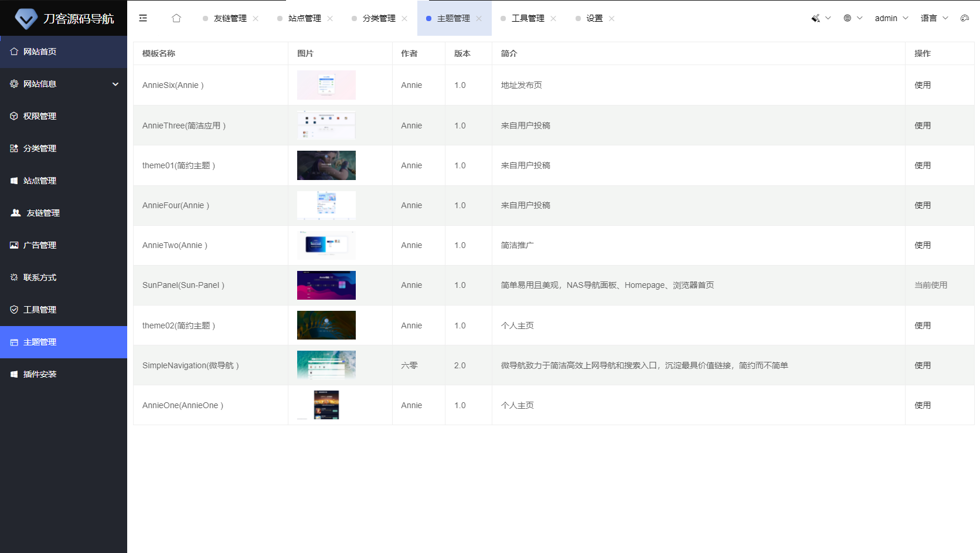Click the home icon in the tab bar
The height and width of the screenshot is (553, 980).
(176, 18)
